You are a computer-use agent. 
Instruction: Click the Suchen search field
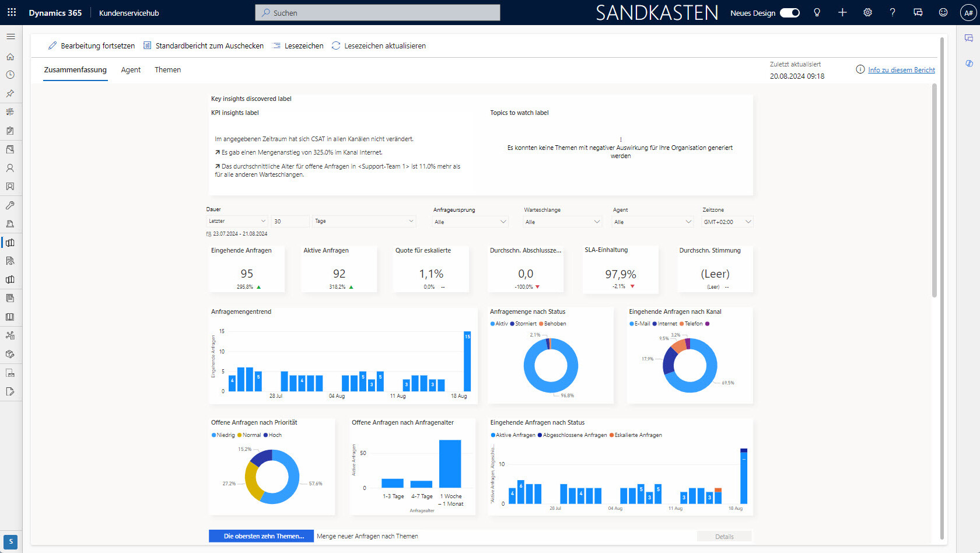pyautogui.click(x=377, y=13)
